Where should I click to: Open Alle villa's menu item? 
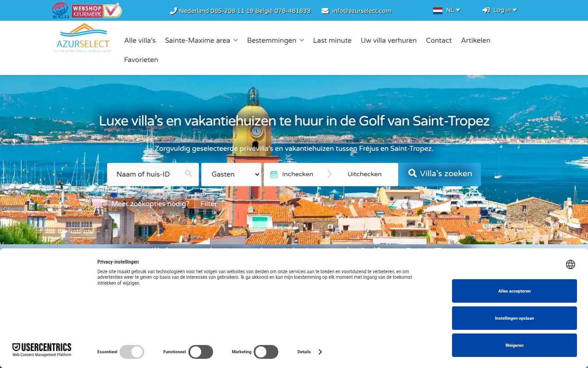[x=140, y=40]
